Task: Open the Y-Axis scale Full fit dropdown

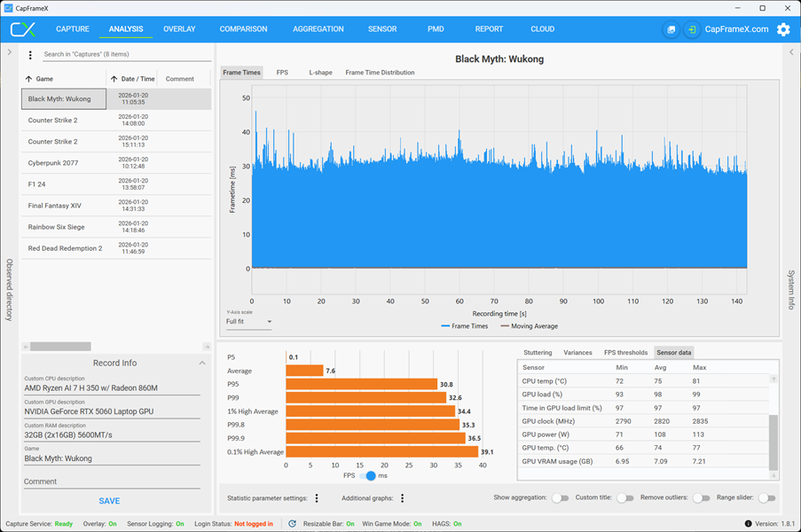Action: click(248, 322)
